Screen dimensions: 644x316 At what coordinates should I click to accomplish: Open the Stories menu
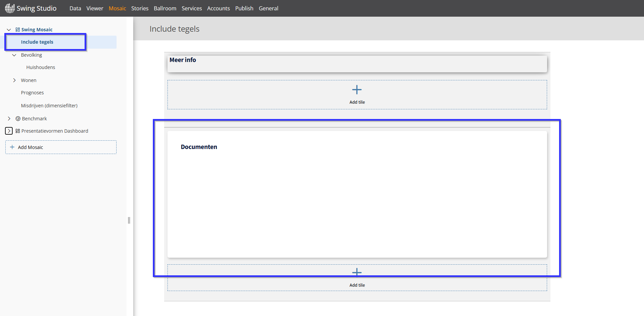pyautogui.click(x=140, y=8)
